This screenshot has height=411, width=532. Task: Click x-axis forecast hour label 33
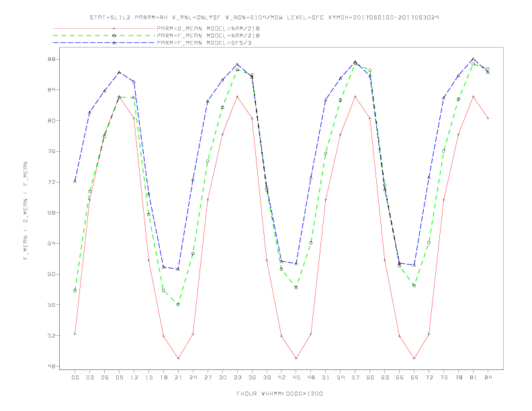[237, 377]
